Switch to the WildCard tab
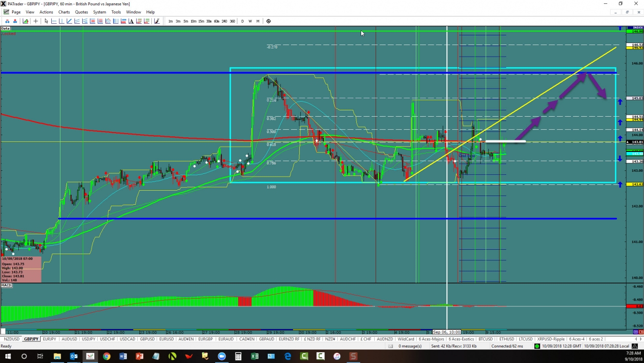Image resolution: width=644 pixels, height=363 pixels. 406,339
